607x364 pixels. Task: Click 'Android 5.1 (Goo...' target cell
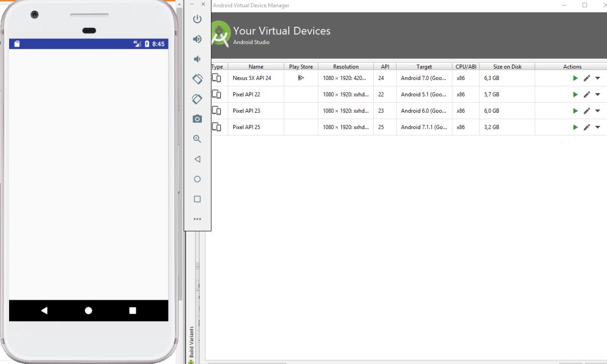pyautogui.click(x=424, y=95)
